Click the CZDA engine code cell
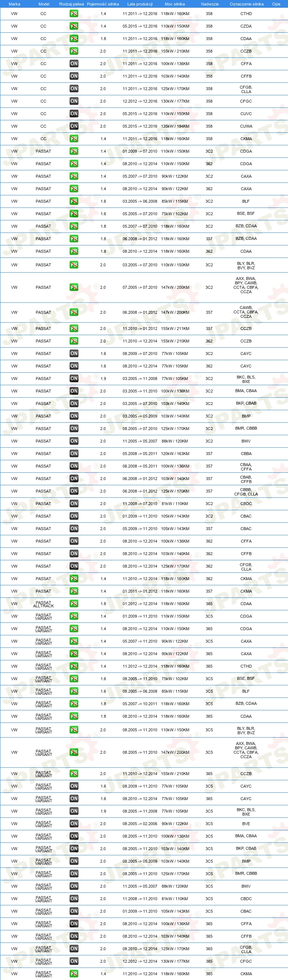This screenshot has width=288, height=980. [246, 26]
